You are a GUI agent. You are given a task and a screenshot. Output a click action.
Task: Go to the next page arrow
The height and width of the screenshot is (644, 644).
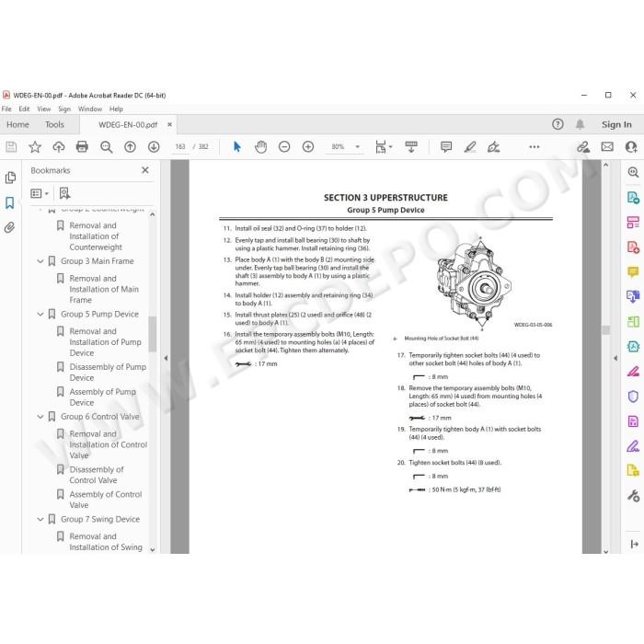[154, 146]
